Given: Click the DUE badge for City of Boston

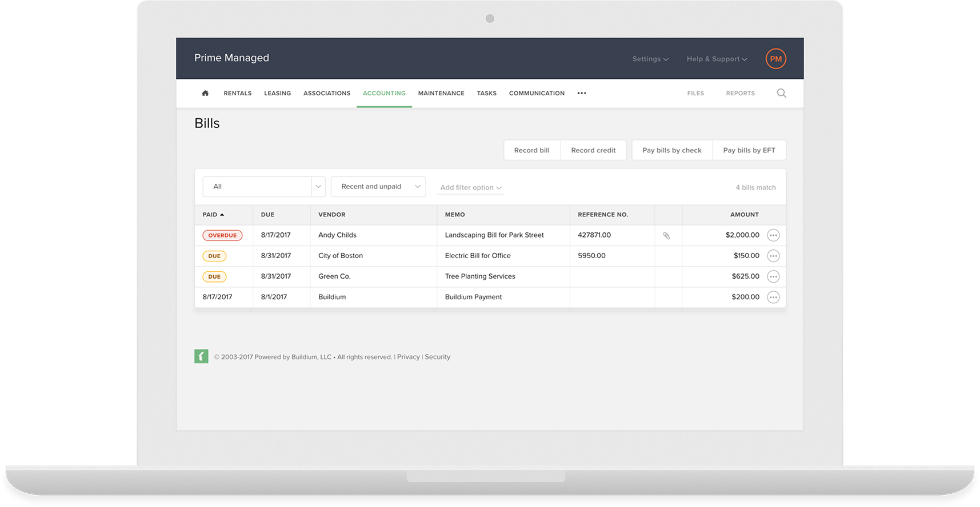Looking at the screenshot, I should coord(214,256).
